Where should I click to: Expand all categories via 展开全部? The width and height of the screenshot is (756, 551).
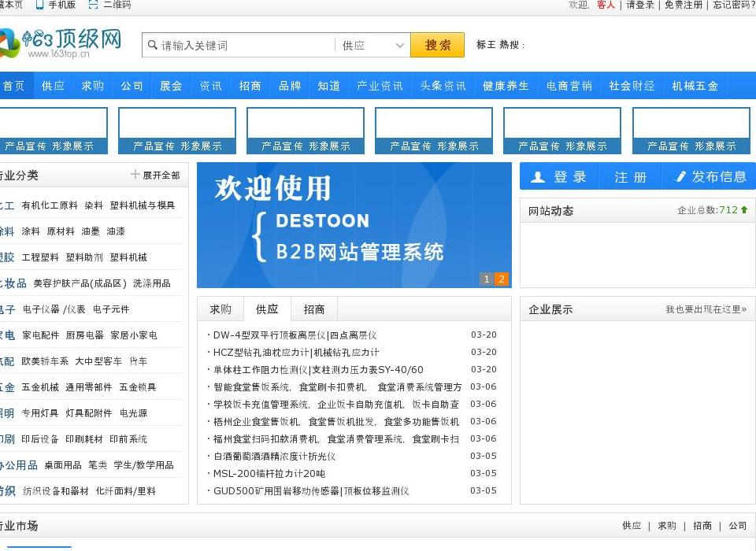[x=161, y=175]
